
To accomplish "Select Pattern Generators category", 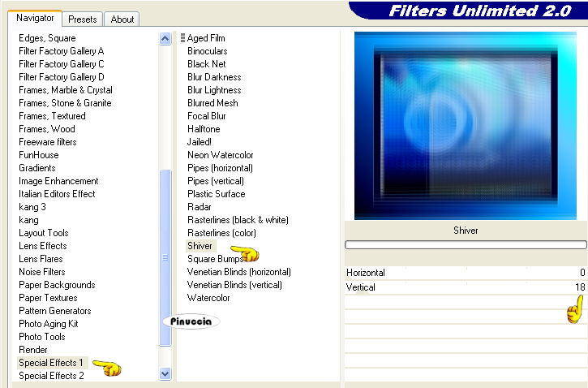I will [55, 311].
